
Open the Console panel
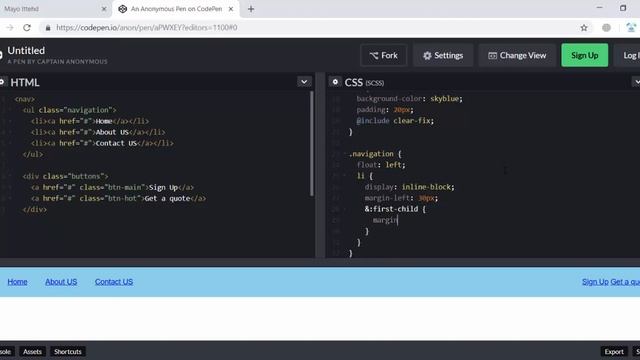click(x=6, y=351)
